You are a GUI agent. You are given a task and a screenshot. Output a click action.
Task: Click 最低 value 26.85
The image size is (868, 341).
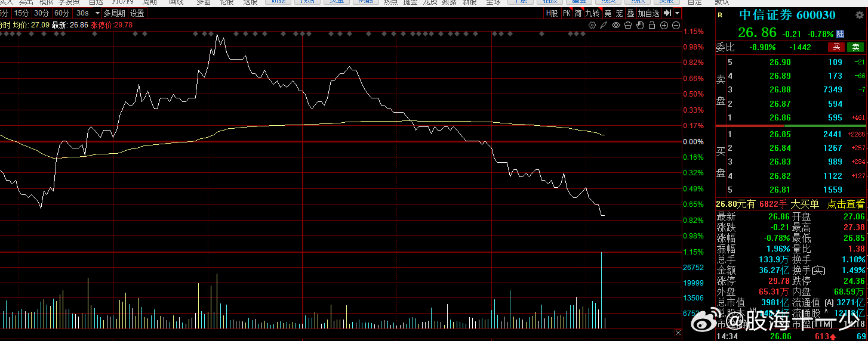(854, 238)
